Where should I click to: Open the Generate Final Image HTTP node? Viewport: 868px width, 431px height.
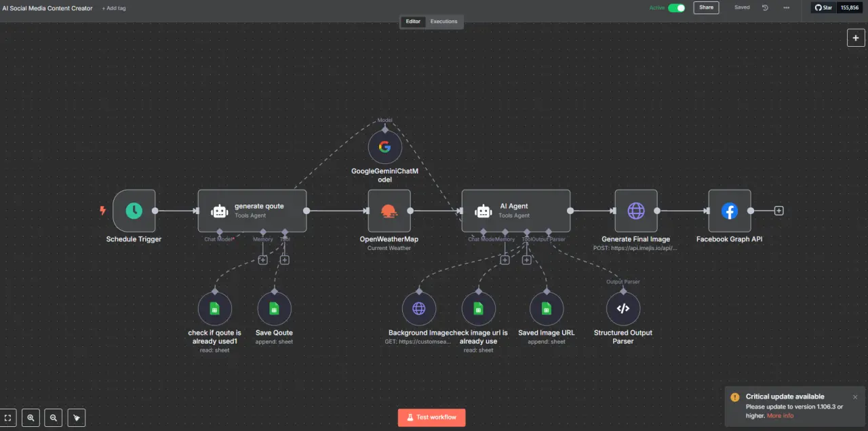(636, 211)
